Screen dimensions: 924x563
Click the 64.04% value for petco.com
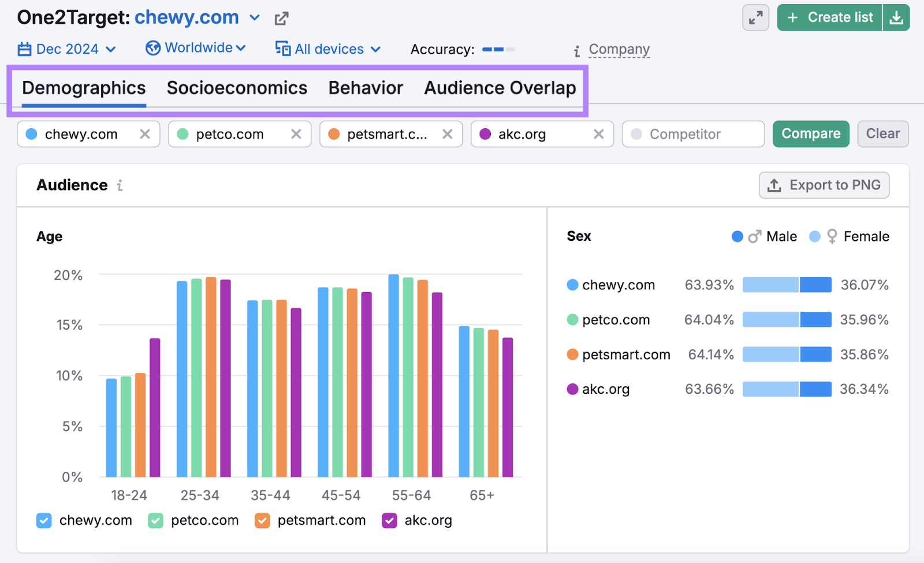coord(709,320)
